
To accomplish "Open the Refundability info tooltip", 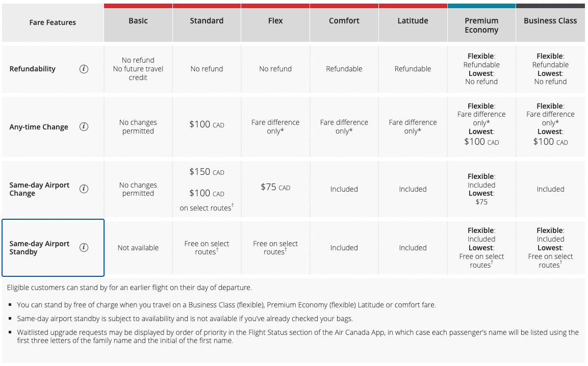I will [84, 69].
